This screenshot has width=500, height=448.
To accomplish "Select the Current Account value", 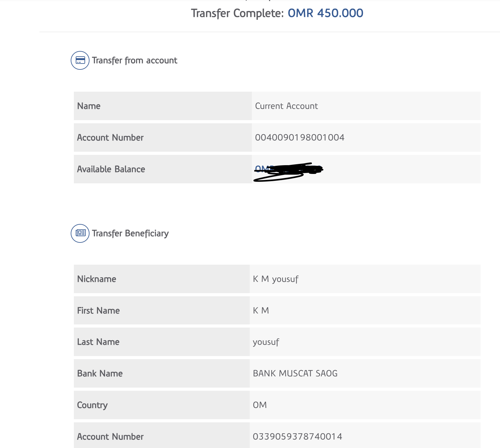I will [286, 106].
